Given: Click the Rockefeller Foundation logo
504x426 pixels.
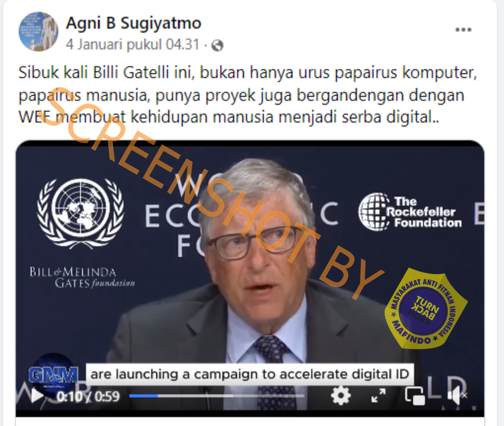Looking at the screenshot, I should (410, 212).
